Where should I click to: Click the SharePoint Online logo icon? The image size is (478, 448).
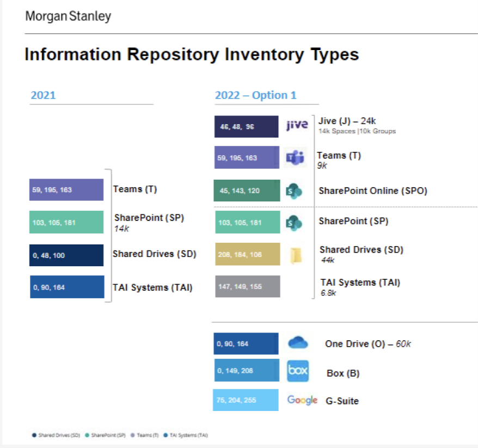(294, 191)
